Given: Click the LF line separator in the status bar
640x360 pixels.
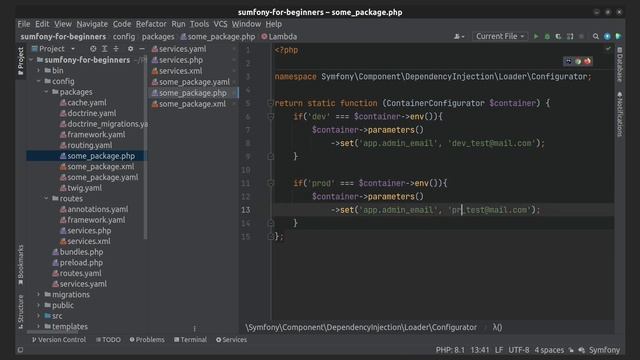Looking at the screenshot, I should pyautogui.click(x=499, y=350).
